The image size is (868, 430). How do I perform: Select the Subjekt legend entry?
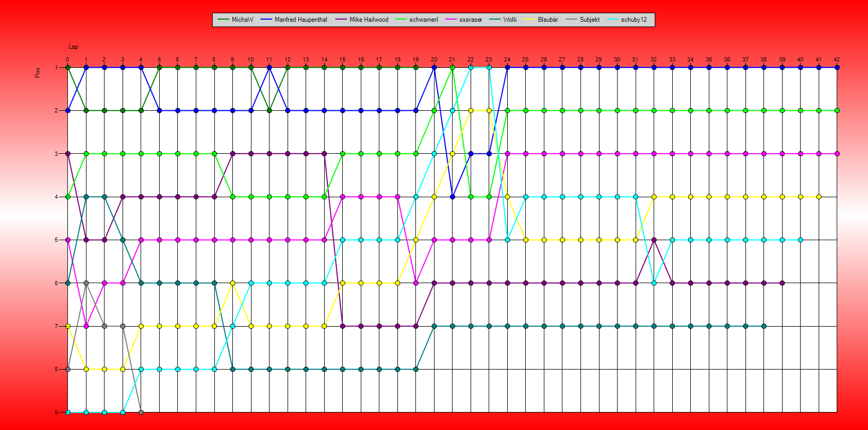click(x=583, y=20)
